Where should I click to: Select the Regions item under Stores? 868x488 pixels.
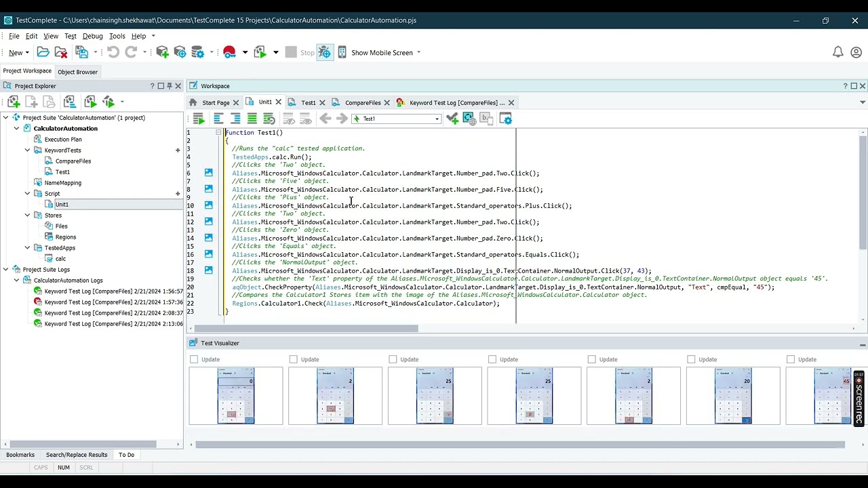66,237
